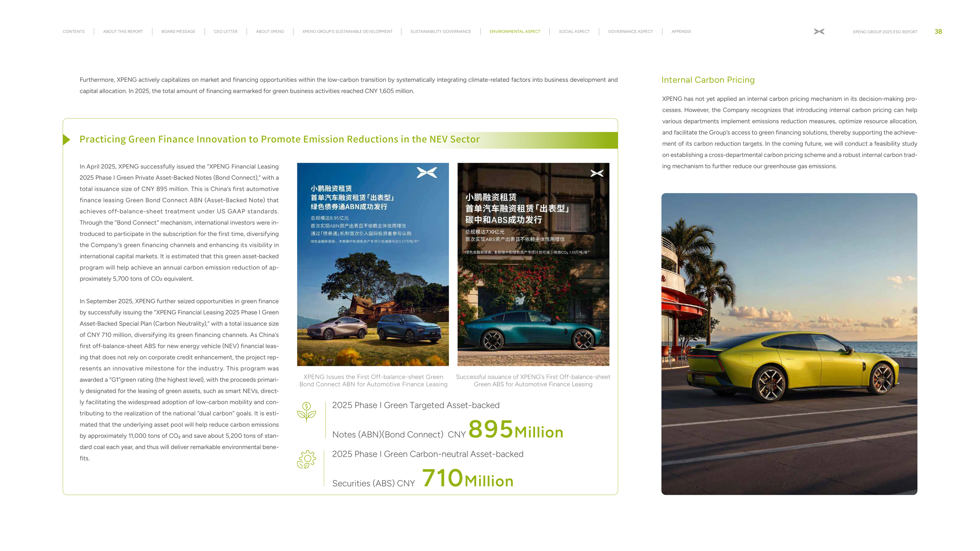Click the green ABN poster thumbnail

point(373,264)
